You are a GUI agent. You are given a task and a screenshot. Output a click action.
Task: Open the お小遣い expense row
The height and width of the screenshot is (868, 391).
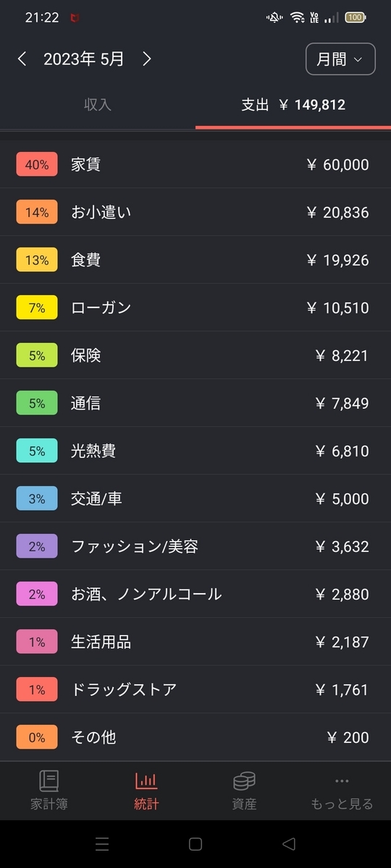pos(195,213)
